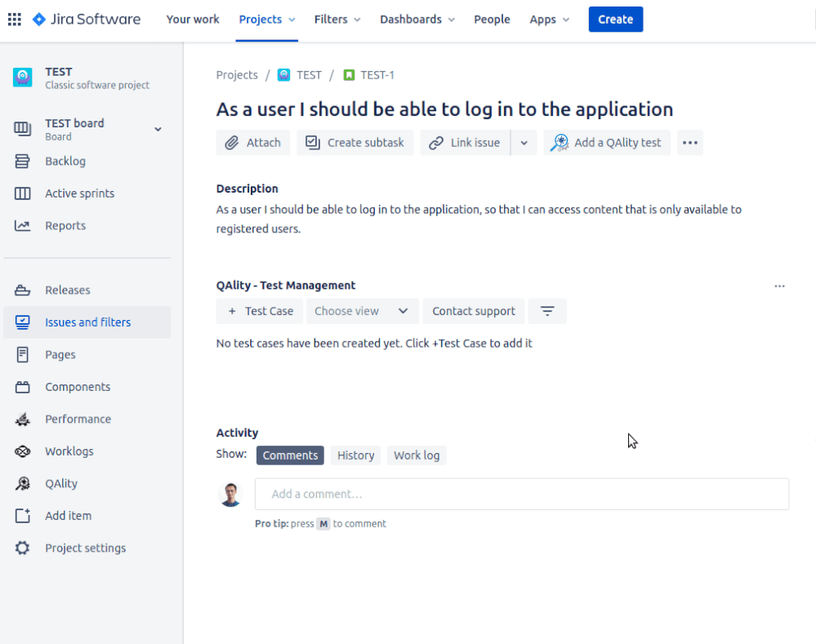Viewport: 816px width, 644px height.
Task: Select the Comments show option
Action: pyautogui.click(x=290, y=455)
